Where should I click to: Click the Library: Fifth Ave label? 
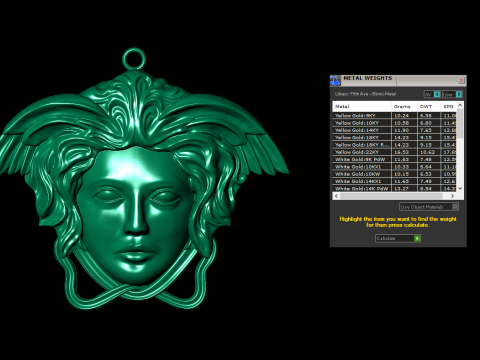365,94
